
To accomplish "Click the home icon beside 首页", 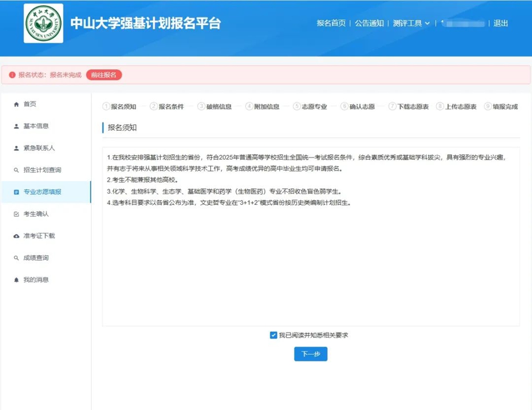I will click(16, 104).
